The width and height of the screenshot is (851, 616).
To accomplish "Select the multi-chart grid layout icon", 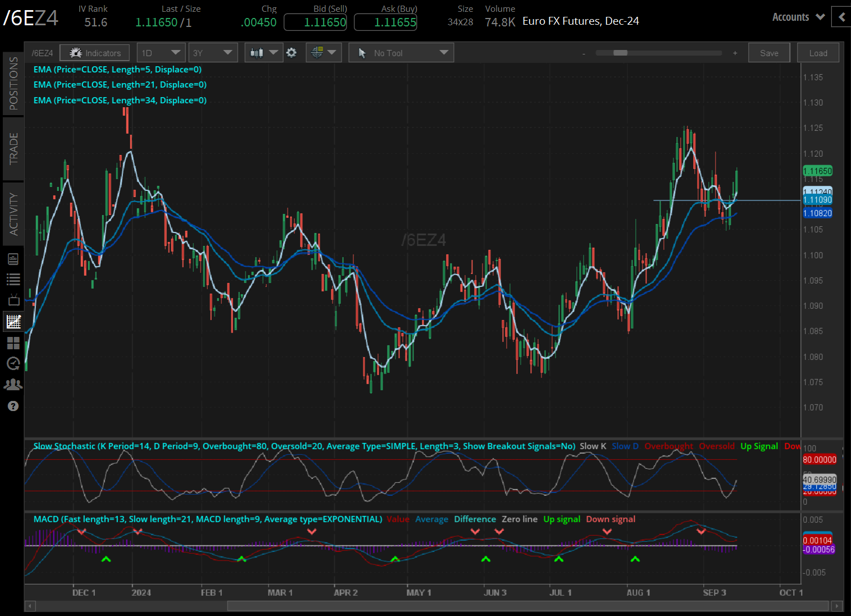I will click(13, 343).
